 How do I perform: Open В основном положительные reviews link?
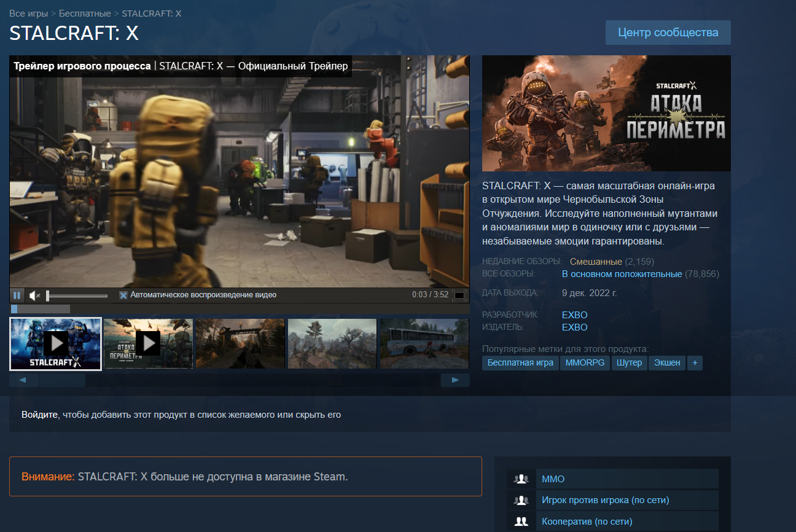(x=622, y=274)
